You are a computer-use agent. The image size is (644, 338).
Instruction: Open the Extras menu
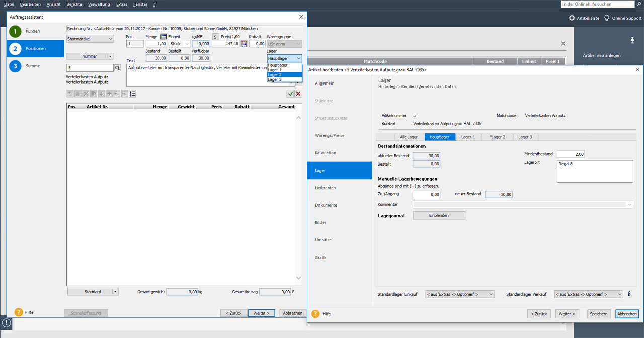(x=121, y=4)
